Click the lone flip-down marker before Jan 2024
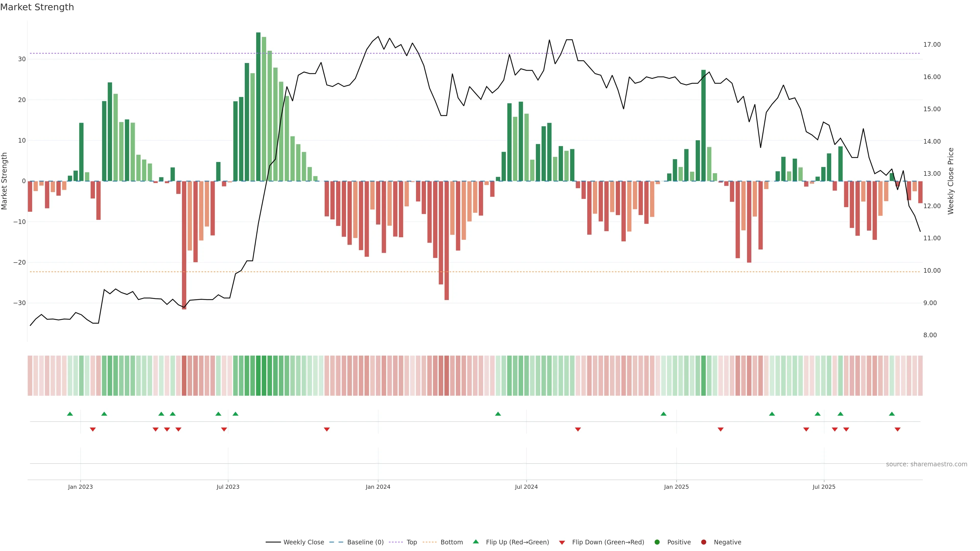The height and width of the screenshot is (551, 980). coord(326,429)
